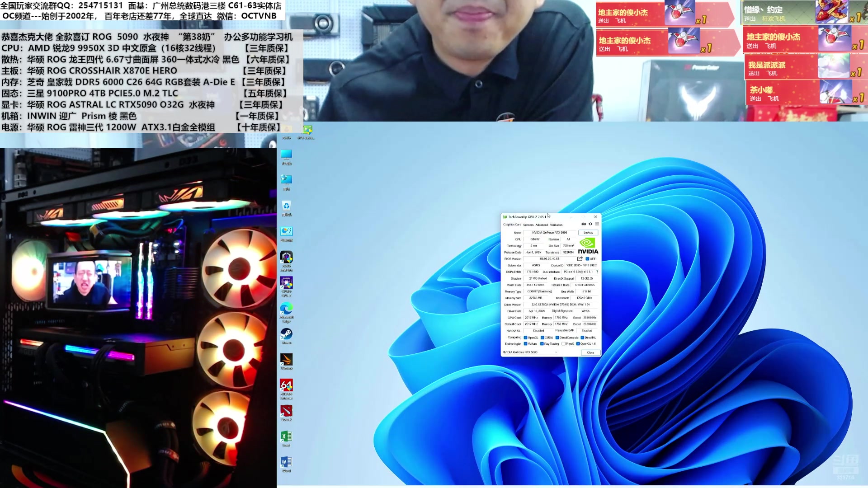Open the Recycle Bin desktop icon
This screenshot has height=488, width=868.
286,208
